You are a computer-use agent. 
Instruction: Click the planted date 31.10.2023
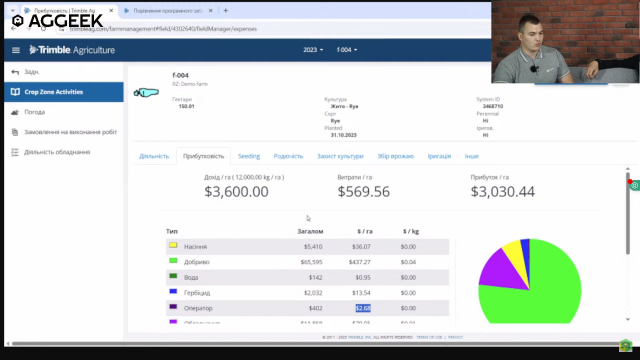click(x=343, y=135)
